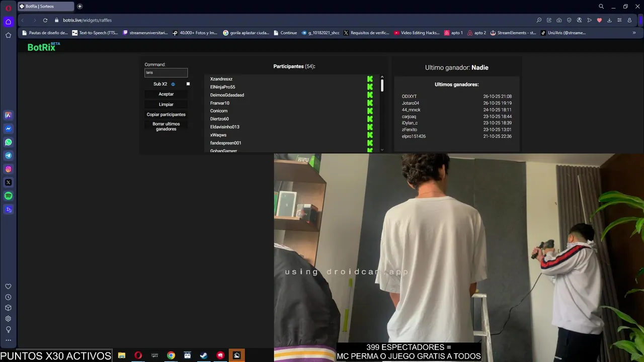Open the ad blocker shield icon
644x362 pixels.
coord(569,20)
